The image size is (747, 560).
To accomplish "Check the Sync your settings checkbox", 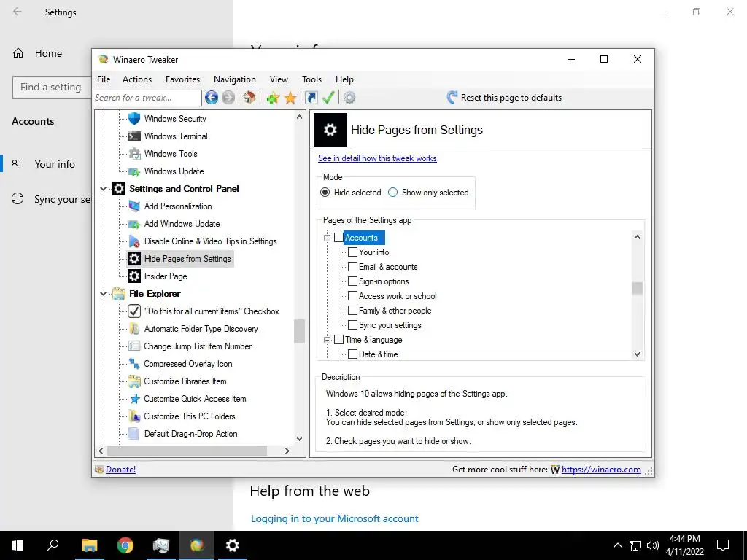I will point(352,325).
